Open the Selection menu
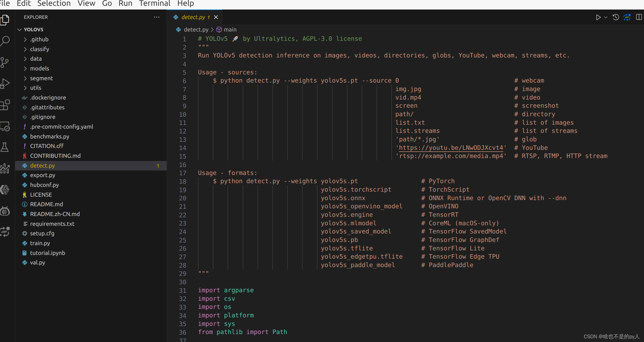The width and height of the screenshot is (644, 342). (x=54, y=3)
